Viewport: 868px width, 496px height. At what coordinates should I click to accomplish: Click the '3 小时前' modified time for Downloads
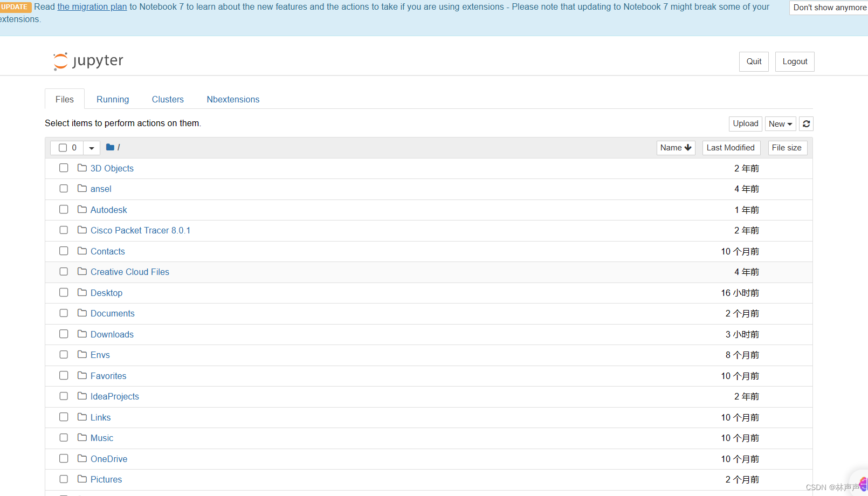click(742, 334)
